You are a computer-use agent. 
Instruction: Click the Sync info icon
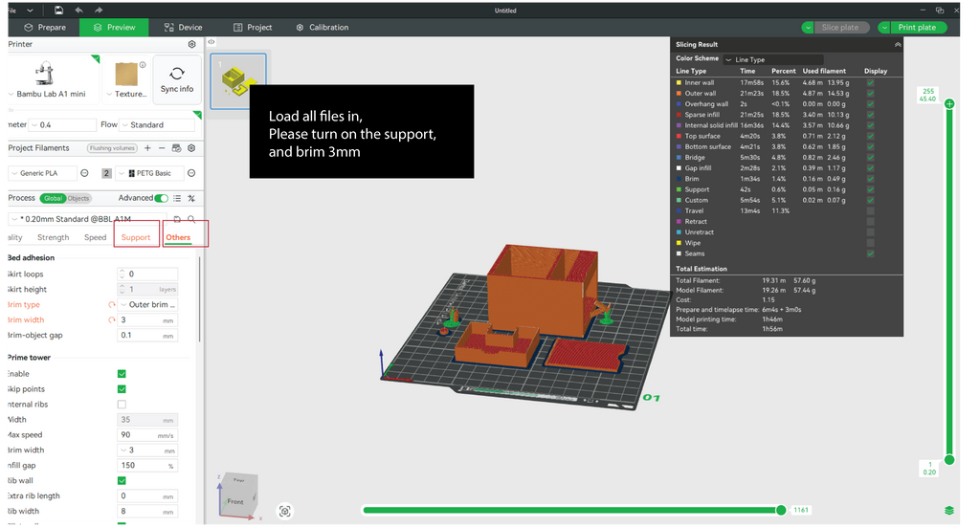click(x=177, y=75)
